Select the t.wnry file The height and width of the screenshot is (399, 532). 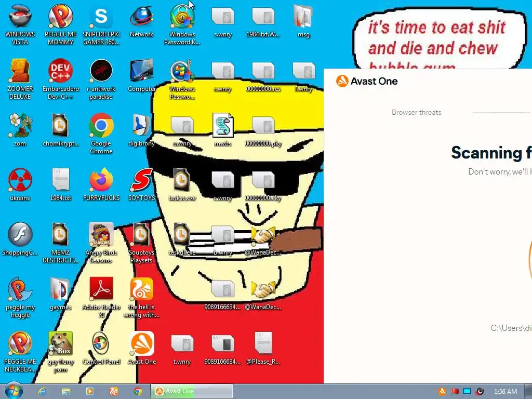[182, 349]
